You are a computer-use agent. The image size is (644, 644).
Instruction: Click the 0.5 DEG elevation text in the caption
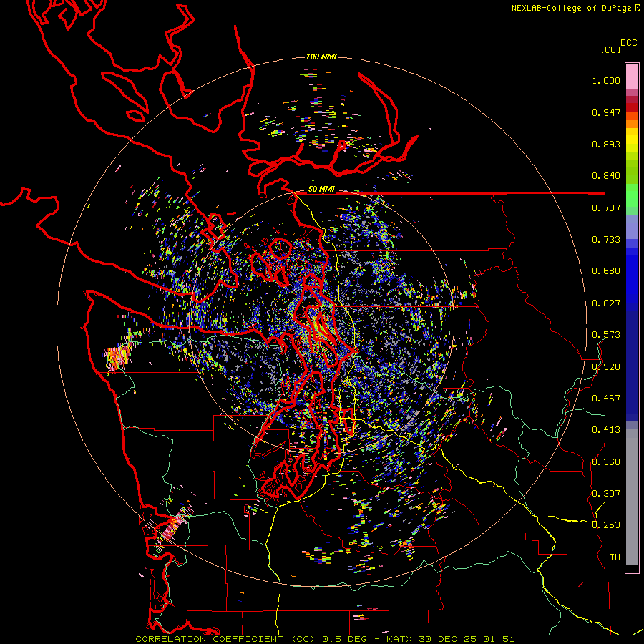(346, 639)
